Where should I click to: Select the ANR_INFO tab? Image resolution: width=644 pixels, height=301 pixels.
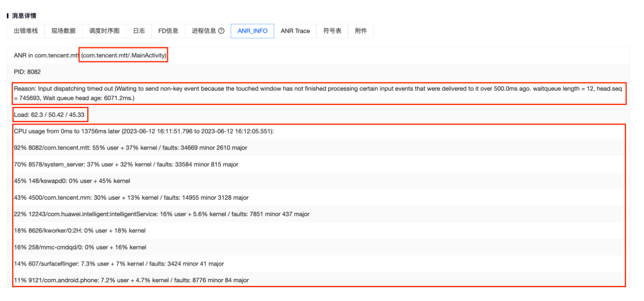click(252, 31)
